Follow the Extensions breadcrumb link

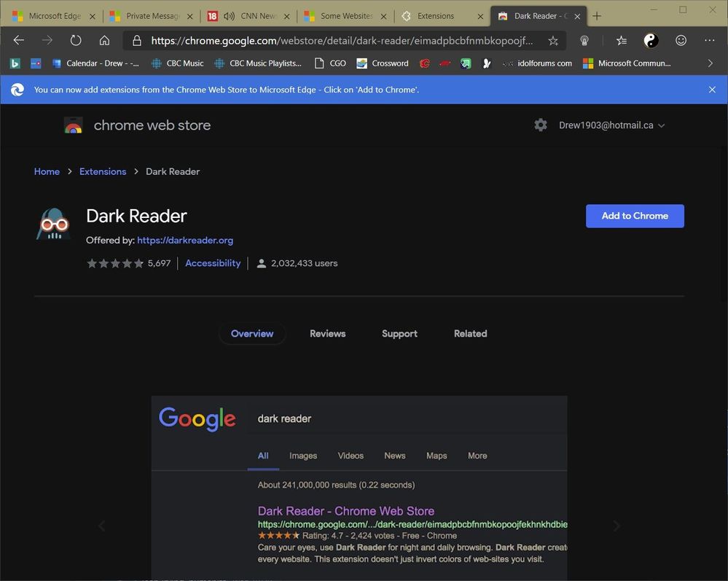(x=103, y=171)
